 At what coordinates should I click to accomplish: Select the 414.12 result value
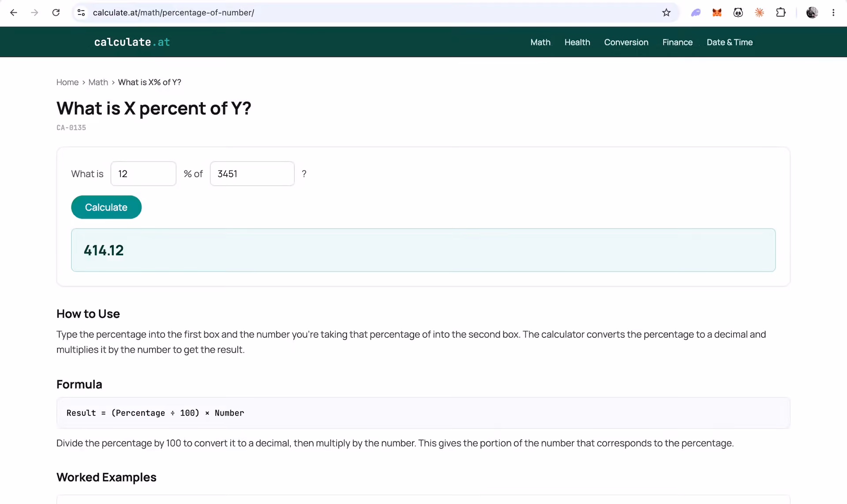(x=104, y=250)
